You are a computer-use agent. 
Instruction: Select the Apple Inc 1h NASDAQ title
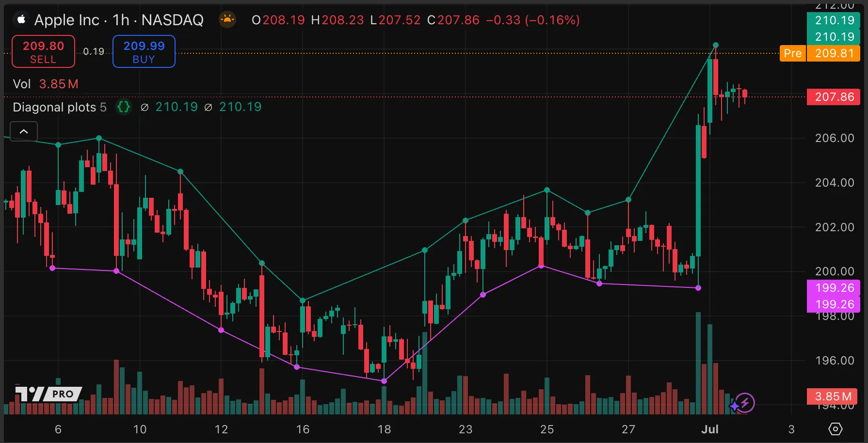118,20
